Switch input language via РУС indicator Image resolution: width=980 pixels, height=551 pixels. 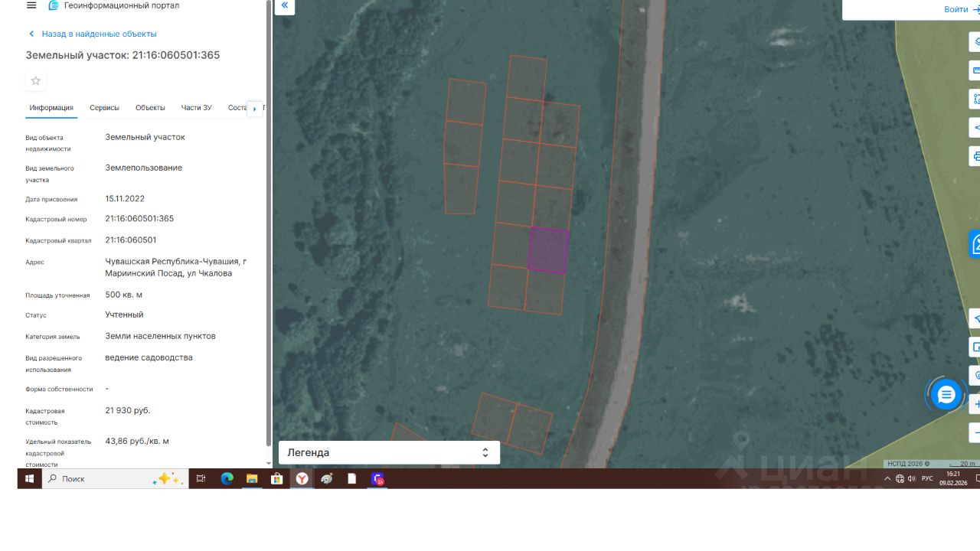pyautogui.click(x=927, y=478)
